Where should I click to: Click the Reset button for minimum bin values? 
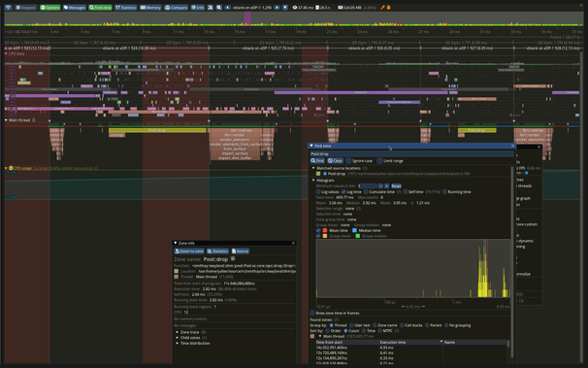tap(396, 185)
